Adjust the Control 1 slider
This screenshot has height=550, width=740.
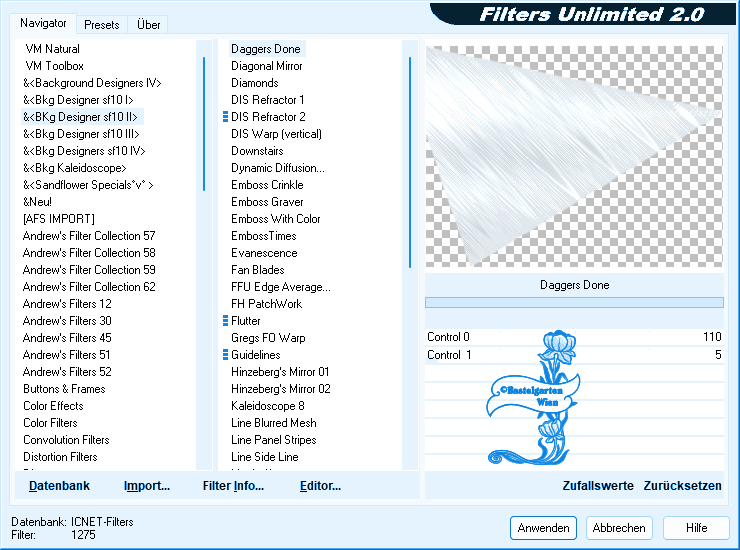click(x=574, y=355)
